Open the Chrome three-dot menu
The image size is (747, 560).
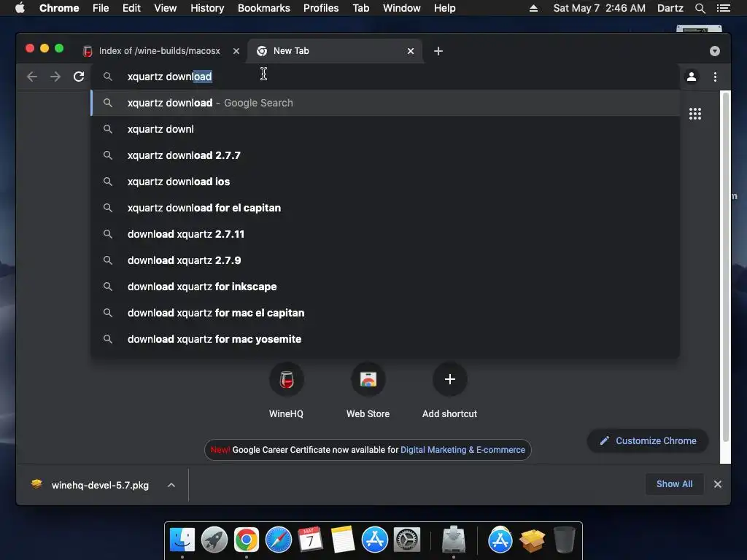tap(715, 77)
